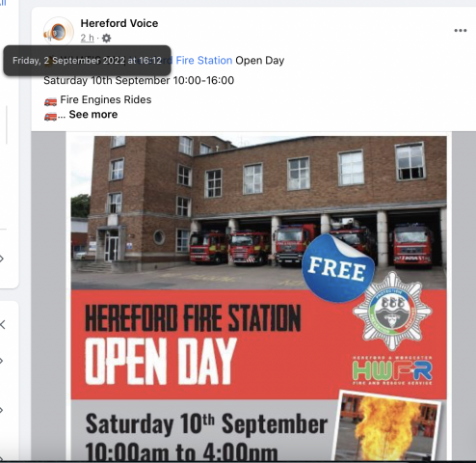Click the fire service crest badge on poster
Image resolution: width=476 pixels, height=463 pixels.
tap(392, 311)
